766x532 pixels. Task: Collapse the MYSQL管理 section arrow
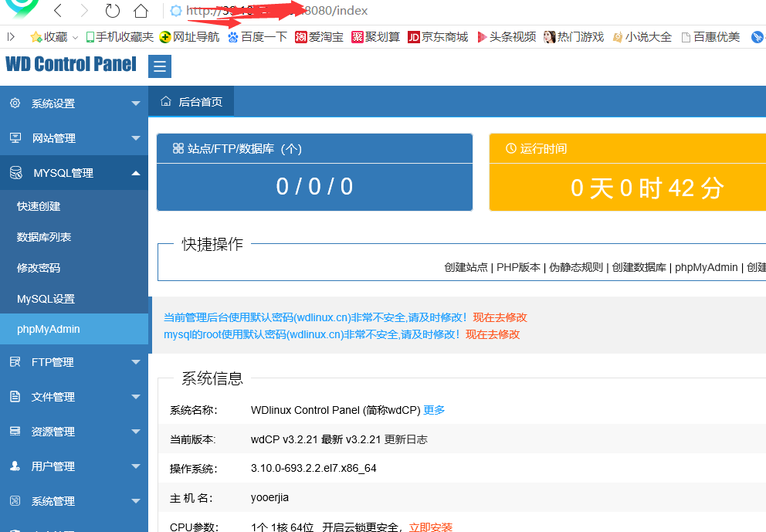(136, 173)
